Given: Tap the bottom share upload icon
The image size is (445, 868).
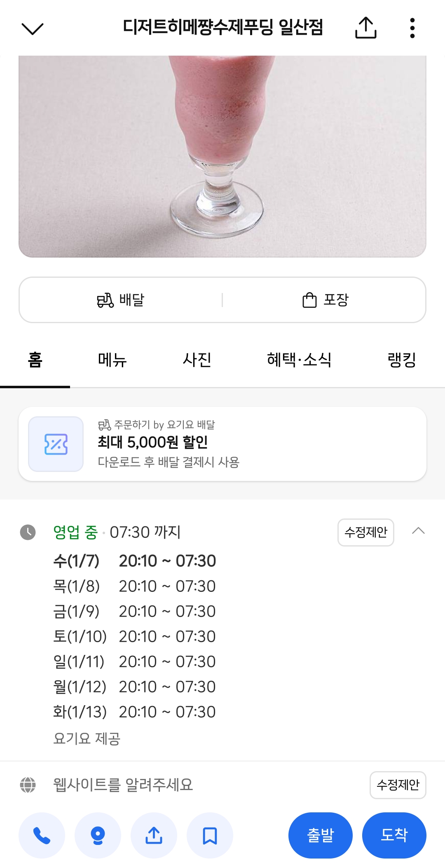Looking at the screenshot, I should coord(154,835).
